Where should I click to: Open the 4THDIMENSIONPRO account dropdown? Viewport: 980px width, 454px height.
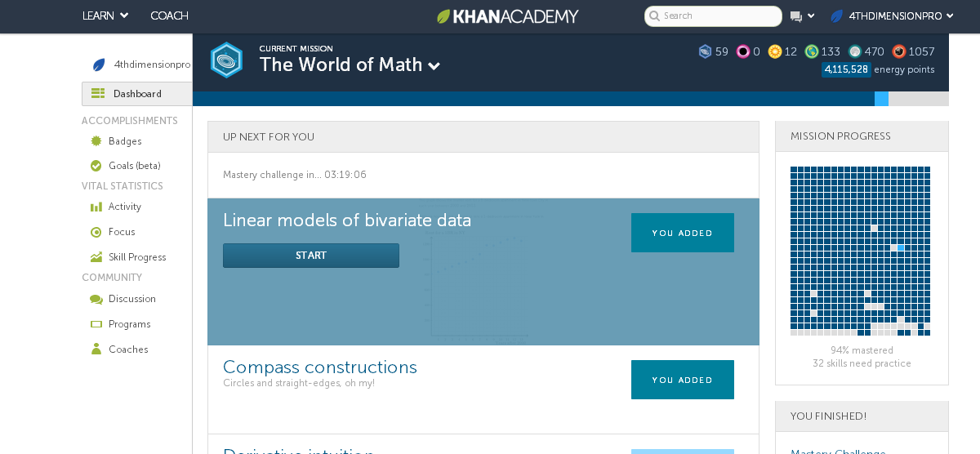[x=893, y=16]
